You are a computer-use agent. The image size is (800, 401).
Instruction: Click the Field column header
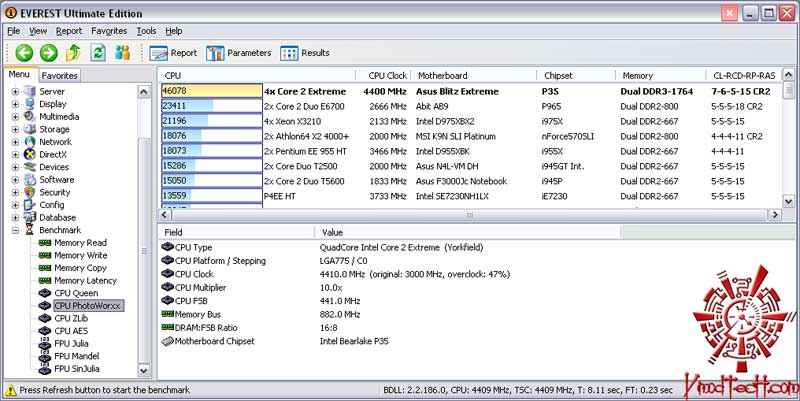(x=236, y=232)
